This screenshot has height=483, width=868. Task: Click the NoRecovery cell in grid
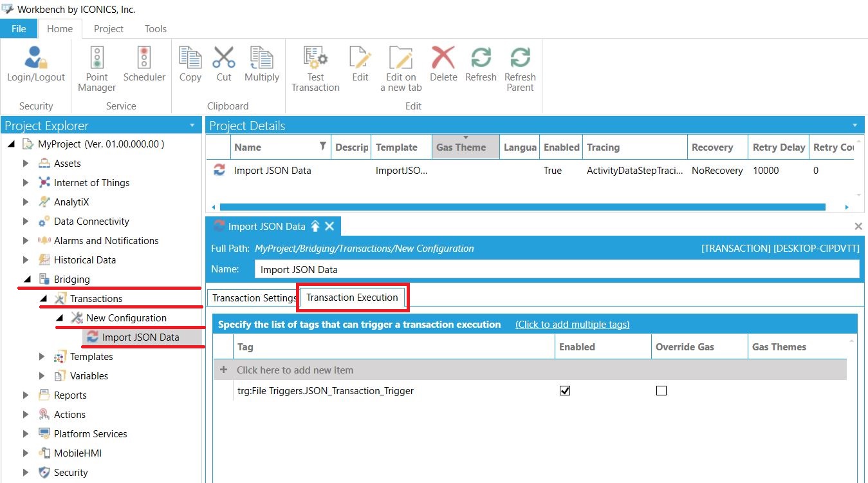pyautogui.click(x=717, y=171)
